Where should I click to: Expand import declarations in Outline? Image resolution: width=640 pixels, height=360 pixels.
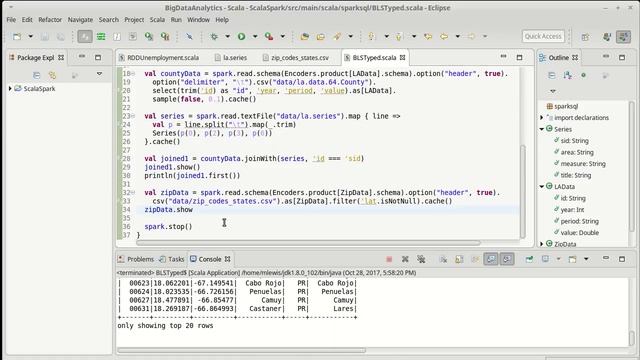click(542, 118)
